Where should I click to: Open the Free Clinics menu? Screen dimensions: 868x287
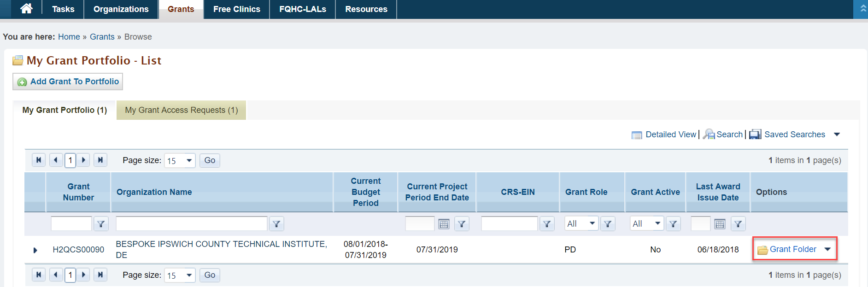tap(237, 9)
